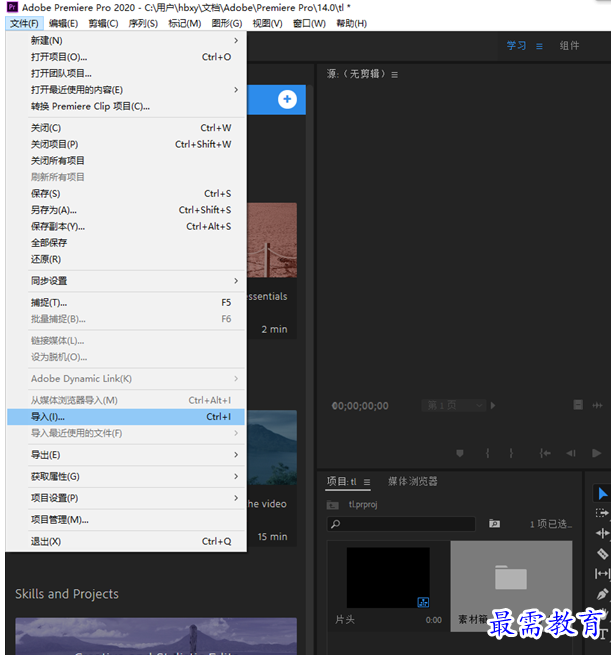Click the video drag icon in Source monitor
Image resolution: width=611 pixels, height=655 pixels.
(578, 405)
